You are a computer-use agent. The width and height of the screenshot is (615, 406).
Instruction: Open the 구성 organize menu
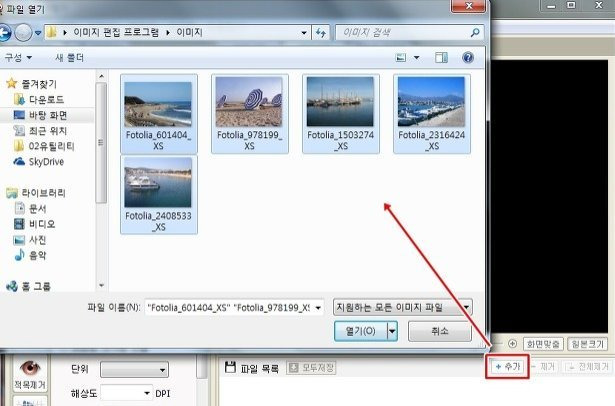(x=18, y=58)
